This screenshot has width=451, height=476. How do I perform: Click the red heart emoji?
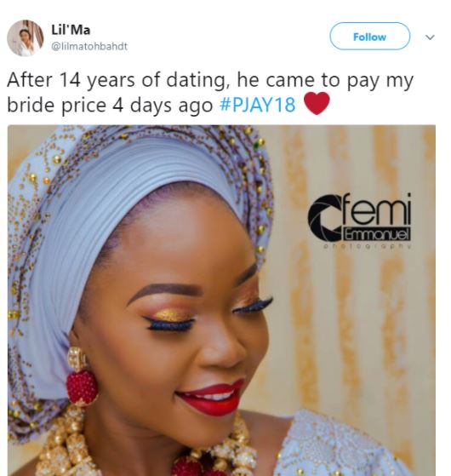pyautogui.click(x=317, y=104)
